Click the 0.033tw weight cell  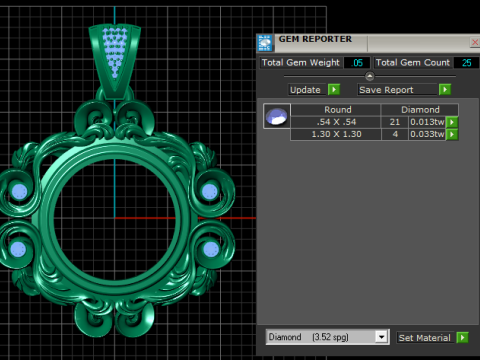427,134
